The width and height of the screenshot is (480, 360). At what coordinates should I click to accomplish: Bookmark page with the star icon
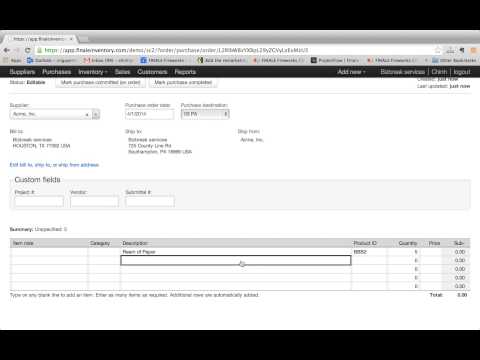point(438,50)
